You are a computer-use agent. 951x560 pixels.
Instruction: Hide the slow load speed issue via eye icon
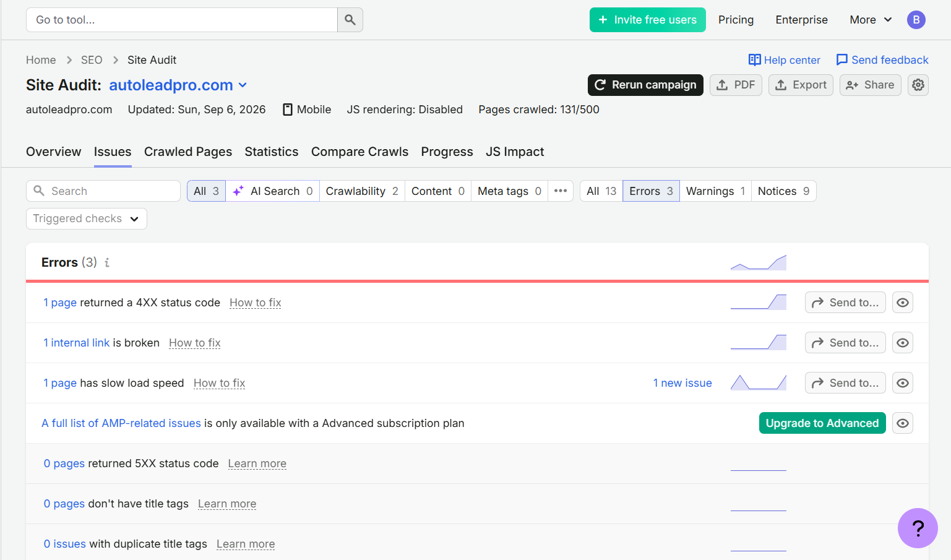click(x=903, y=383)
